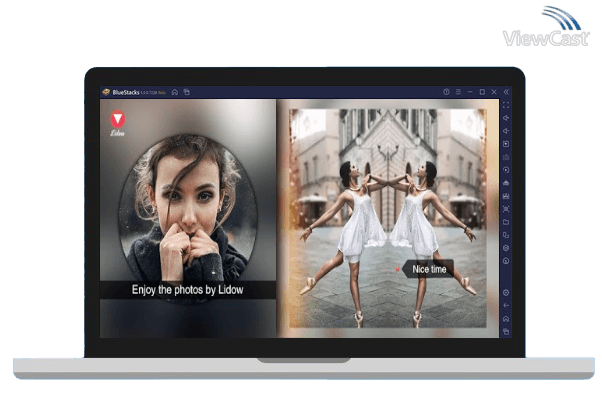The height and width of the screenshot is (414, 602).
Task: Go to Android home via sidebar icon
Action: coord(506,318)
